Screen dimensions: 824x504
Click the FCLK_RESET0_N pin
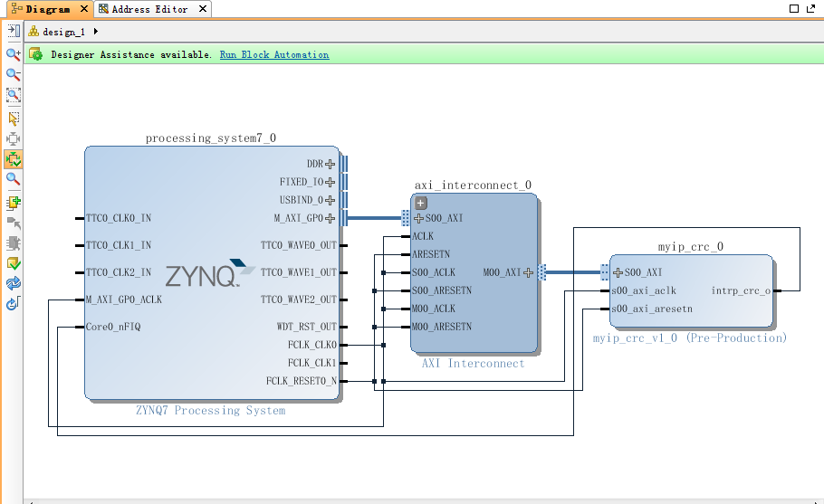coord(302,381)
